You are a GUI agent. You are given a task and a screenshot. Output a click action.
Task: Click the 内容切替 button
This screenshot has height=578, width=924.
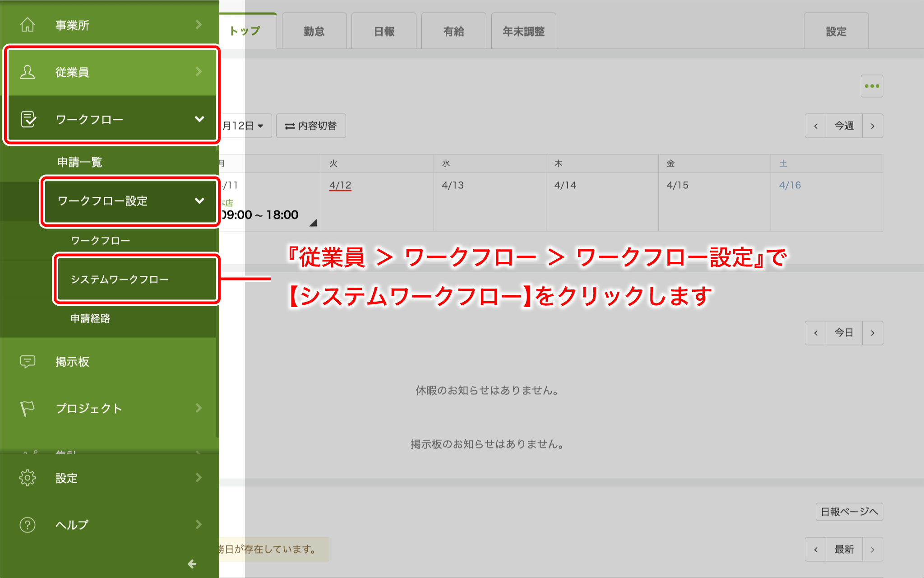(311, 126)
